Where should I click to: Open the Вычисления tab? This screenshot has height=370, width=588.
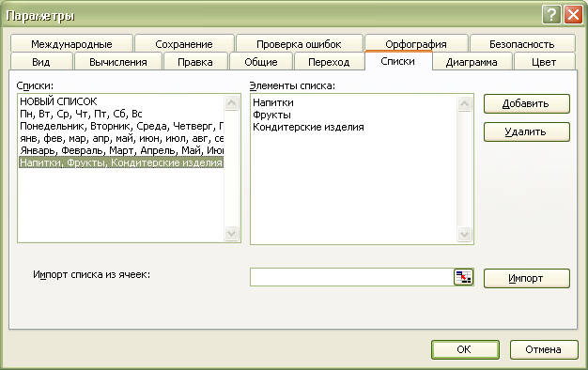click(118, 62)
